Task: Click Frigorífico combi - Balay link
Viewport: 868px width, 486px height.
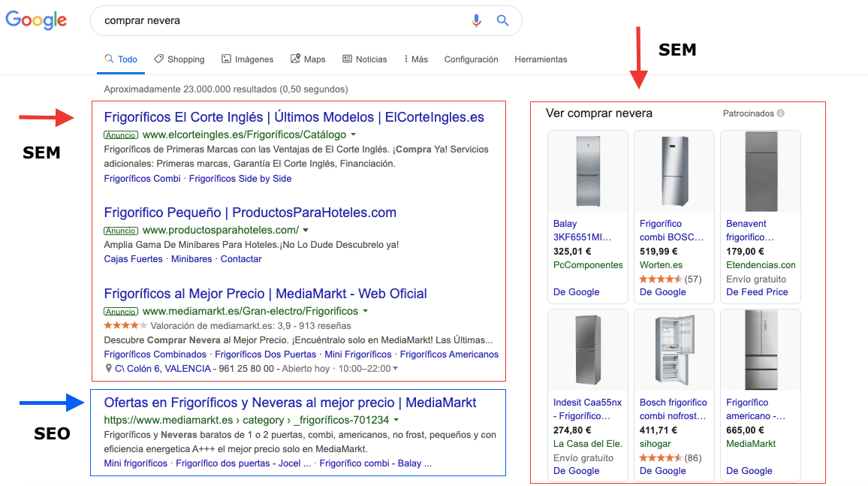Action: tap(375, 463)
